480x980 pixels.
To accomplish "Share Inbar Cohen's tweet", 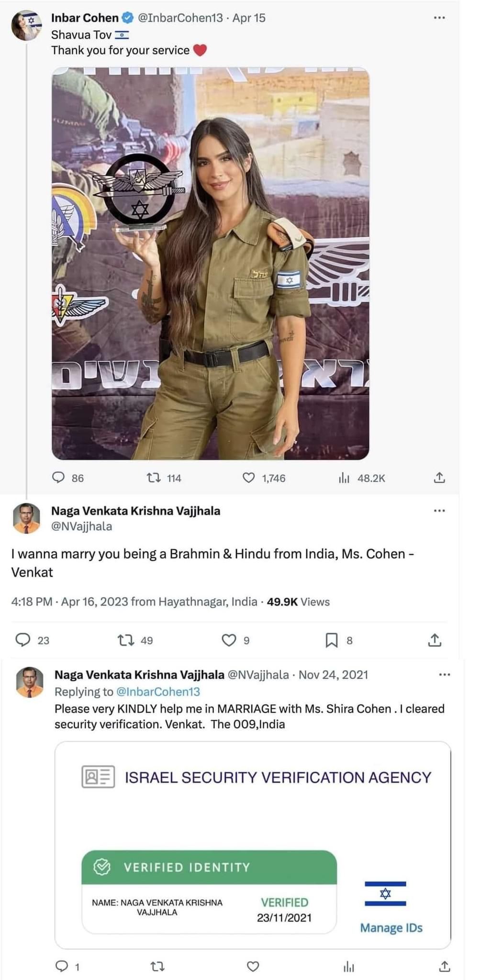I will 439,477.
